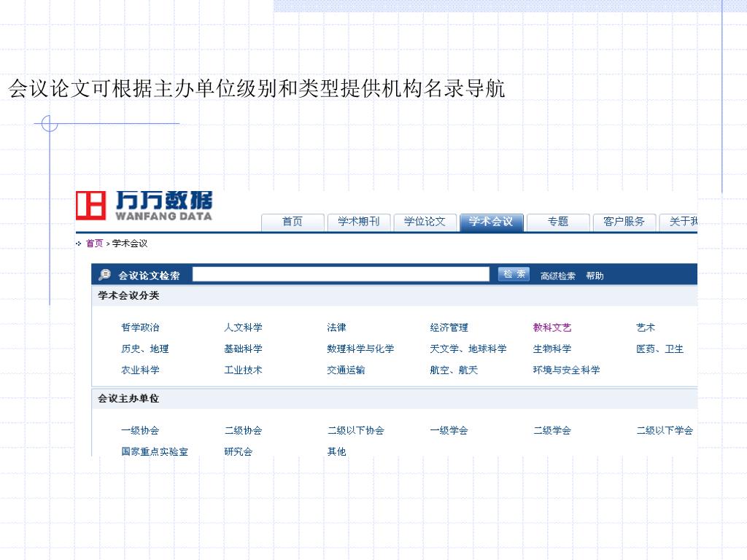Open the 工业技术 category
This screenshot has height=560, width=747.
pos(243,370)
